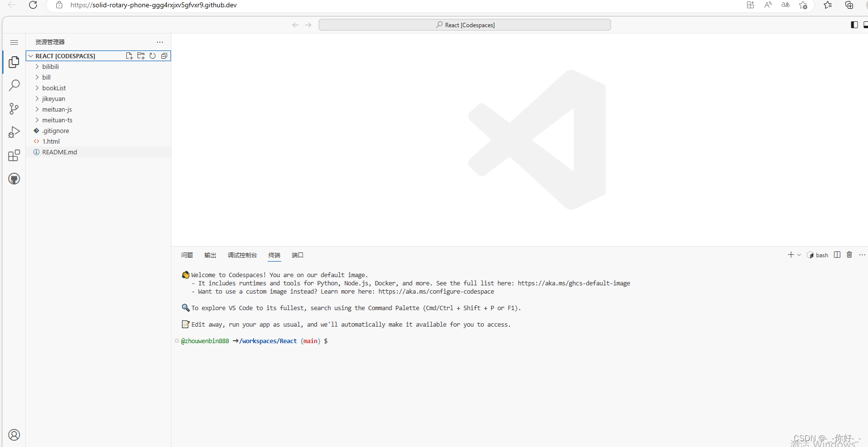Viewport: 868px width, 447px height.
Task: Expand the meituan-js folder
Action: [98, 109]
